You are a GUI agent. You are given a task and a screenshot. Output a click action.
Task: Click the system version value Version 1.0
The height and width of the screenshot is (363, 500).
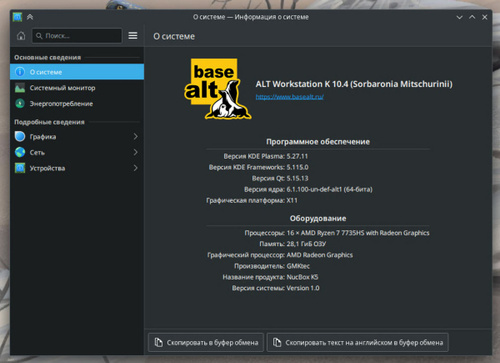point(303,288)
